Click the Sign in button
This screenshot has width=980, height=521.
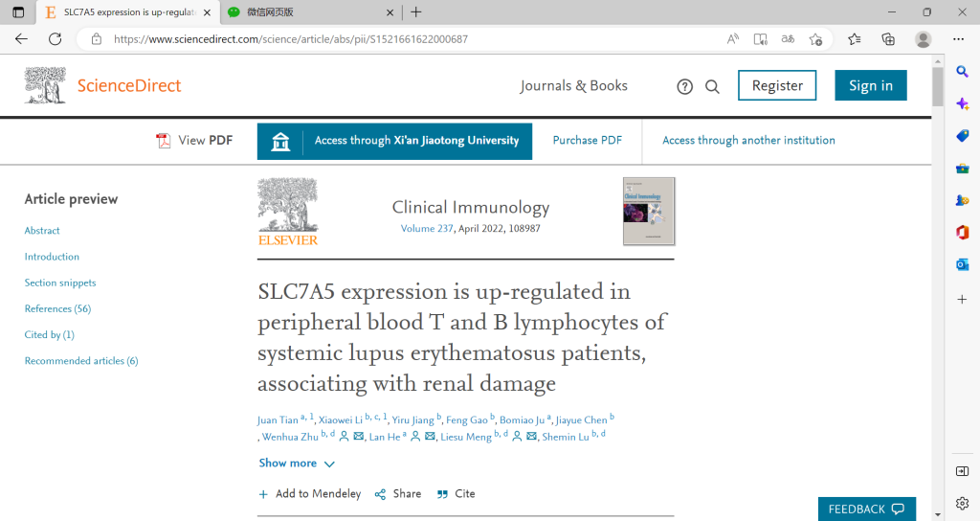tap(871, 85)
